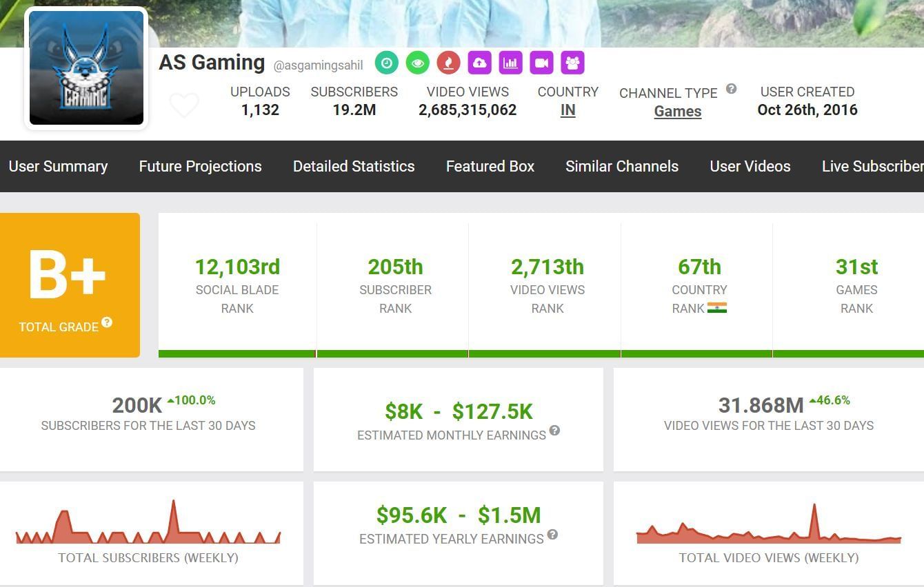The height and width of the screenshot is (587, 924).
Task: Open the purple bar chart statistics icon
Action: click(x=510, y=63)
